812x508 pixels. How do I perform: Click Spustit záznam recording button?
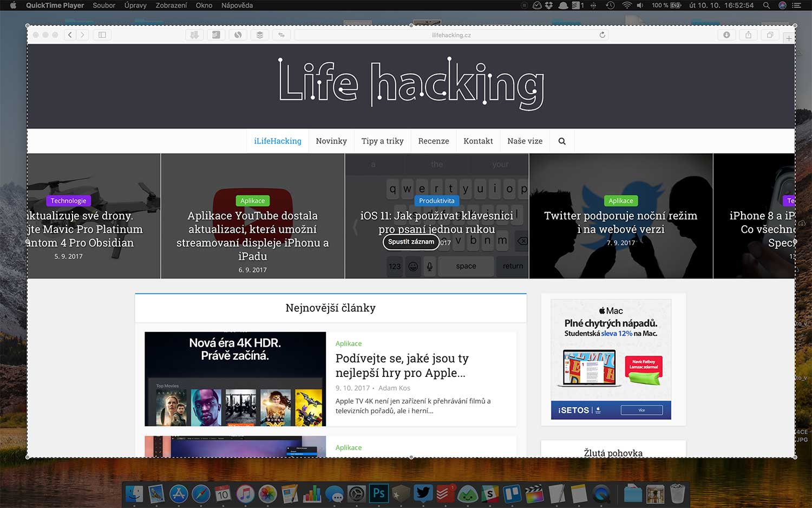[411, 242]
